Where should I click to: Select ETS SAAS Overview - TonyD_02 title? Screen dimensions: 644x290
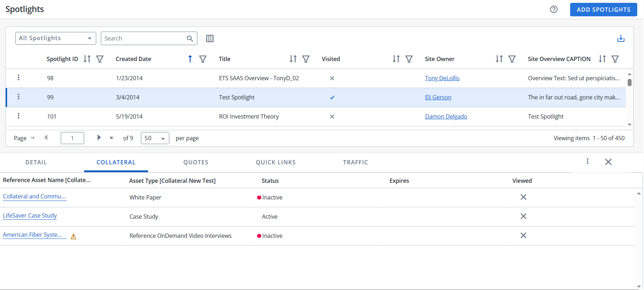click(259, 78)
